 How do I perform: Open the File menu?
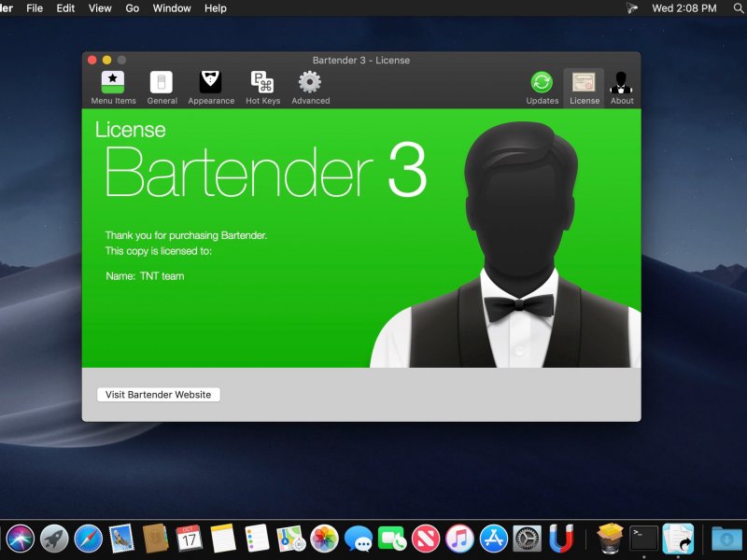pyautogui.click(x=35, y=8)
